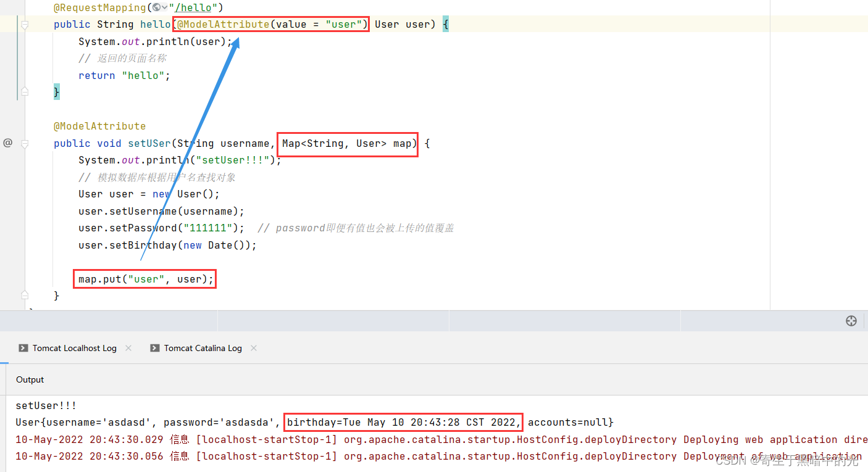Open the chevron dropdown beside the globe icon
The width and height of the screenshot is (868, 472).
coord(164,7)
